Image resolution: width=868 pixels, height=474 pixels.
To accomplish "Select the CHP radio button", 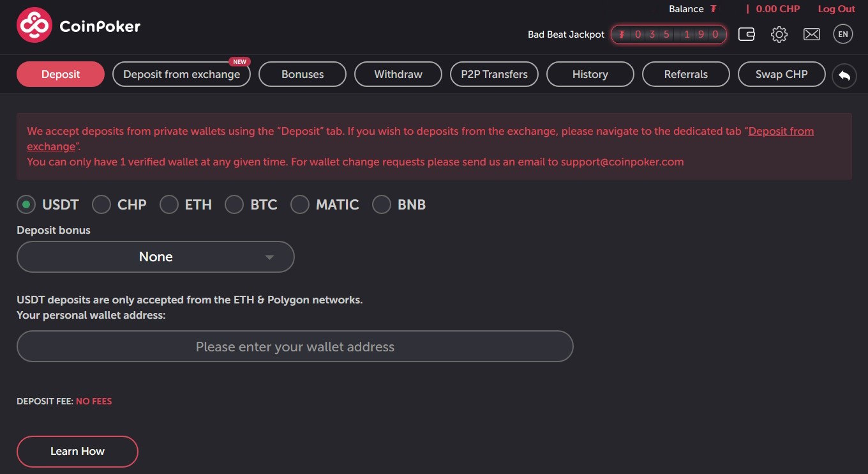I will click(101, 204).
